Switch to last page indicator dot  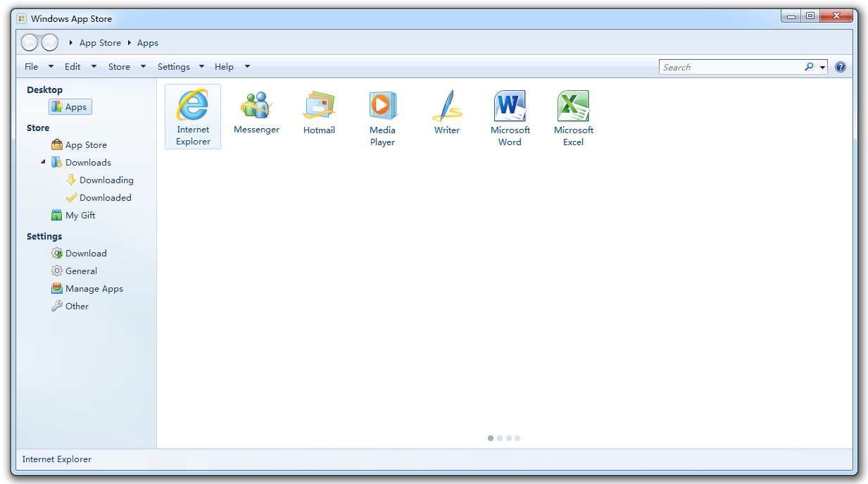tap(517, 438)
